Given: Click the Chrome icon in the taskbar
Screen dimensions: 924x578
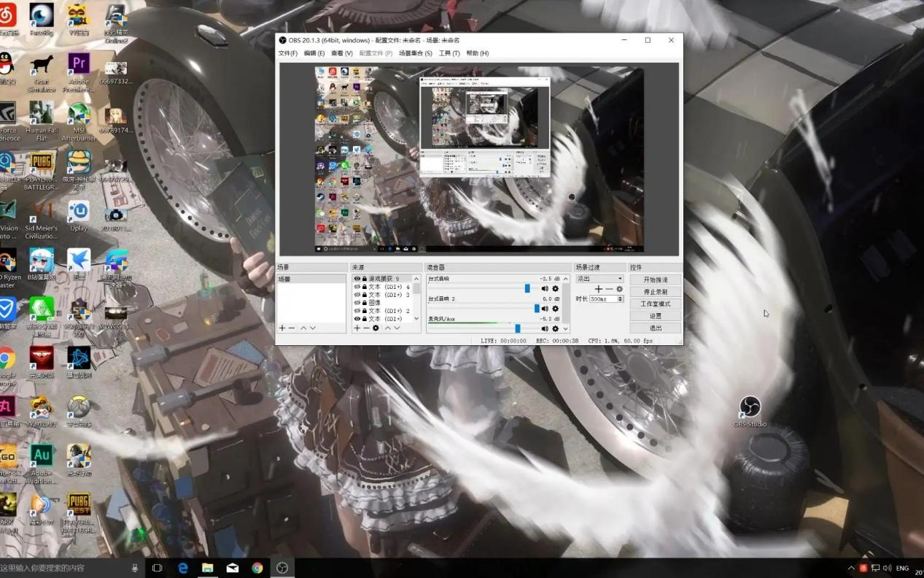Looking at the screenshot, I should click(x=257, y=568).
